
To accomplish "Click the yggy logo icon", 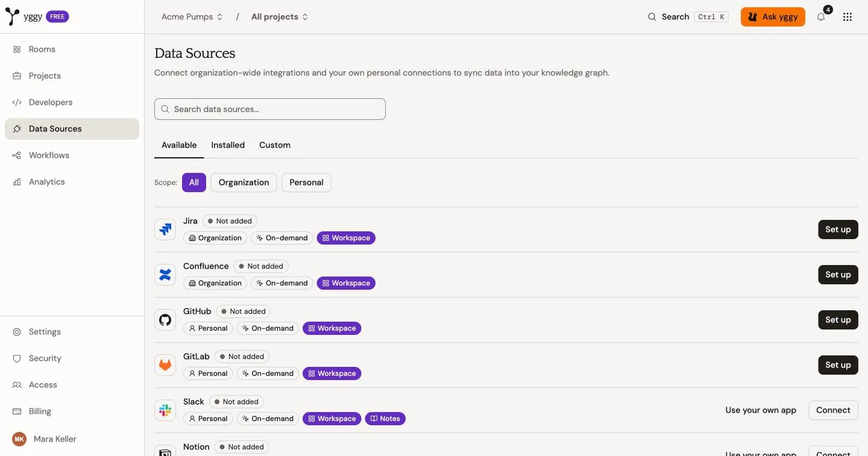I will [x=12, y=16].
